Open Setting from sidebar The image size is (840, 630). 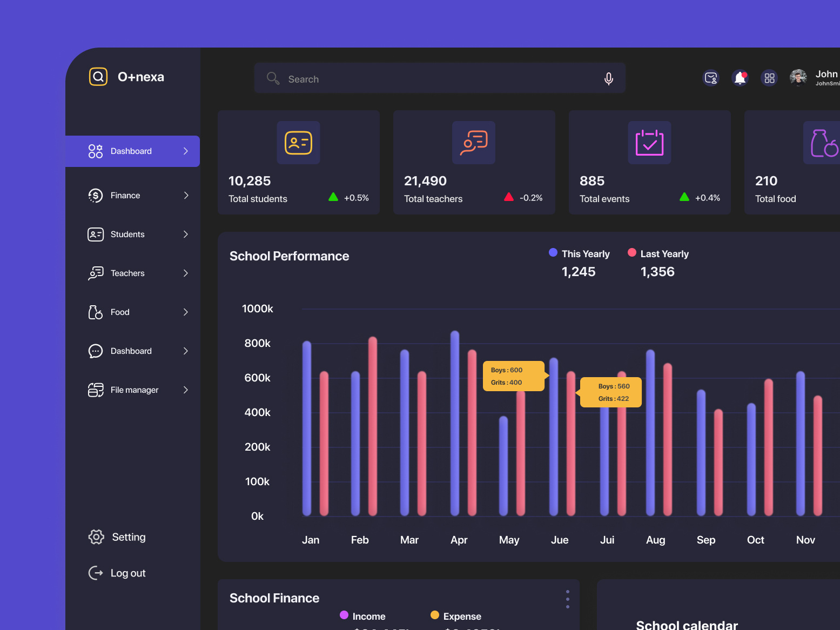(x=117, y=537)
